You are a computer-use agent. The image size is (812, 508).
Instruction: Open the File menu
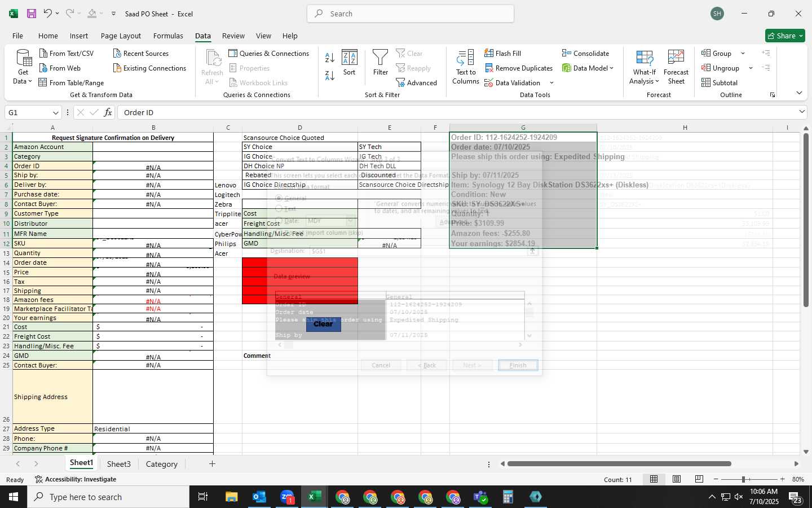click(x=18, y=36)
